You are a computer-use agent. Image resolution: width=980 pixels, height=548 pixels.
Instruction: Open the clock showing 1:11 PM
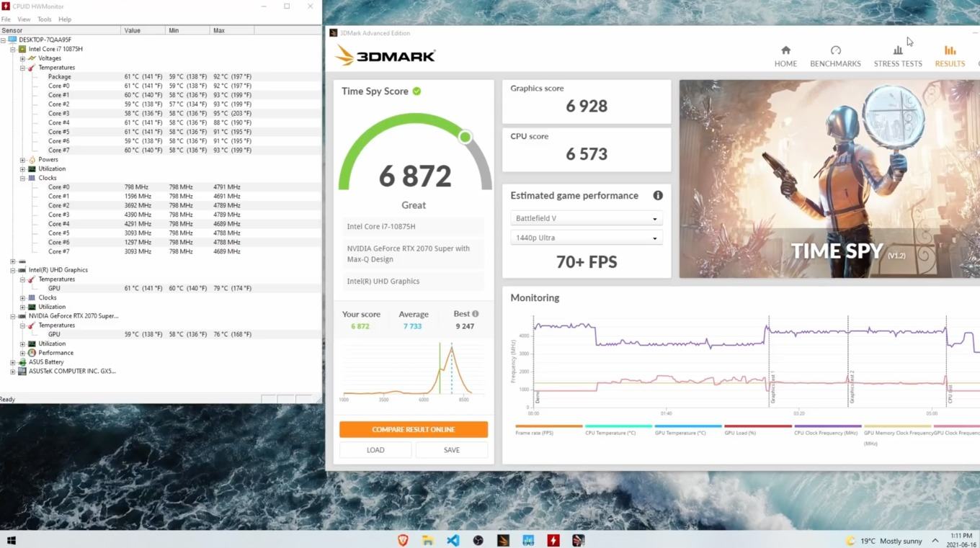pyautogui.click(x=961, y=540)
